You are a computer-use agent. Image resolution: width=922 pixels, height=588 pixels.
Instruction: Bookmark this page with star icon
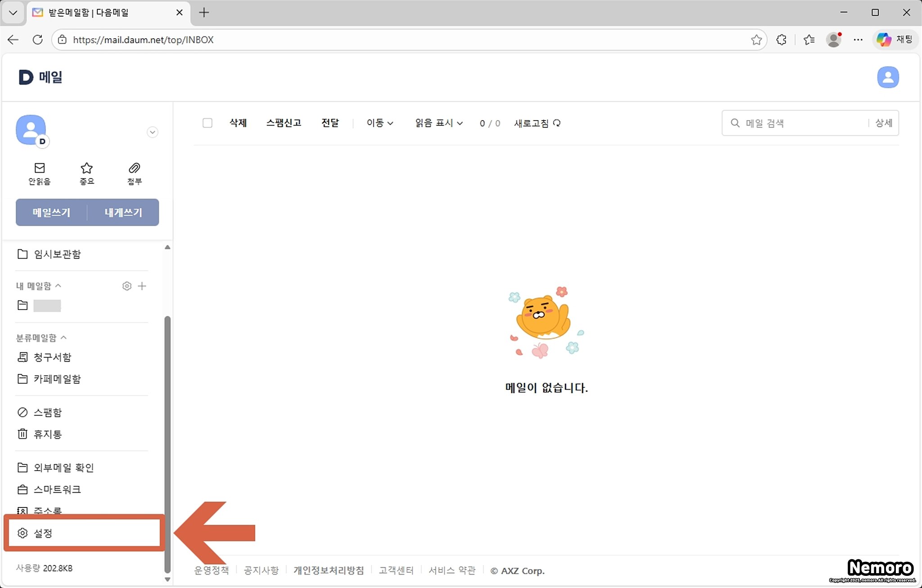pos(756,40)
